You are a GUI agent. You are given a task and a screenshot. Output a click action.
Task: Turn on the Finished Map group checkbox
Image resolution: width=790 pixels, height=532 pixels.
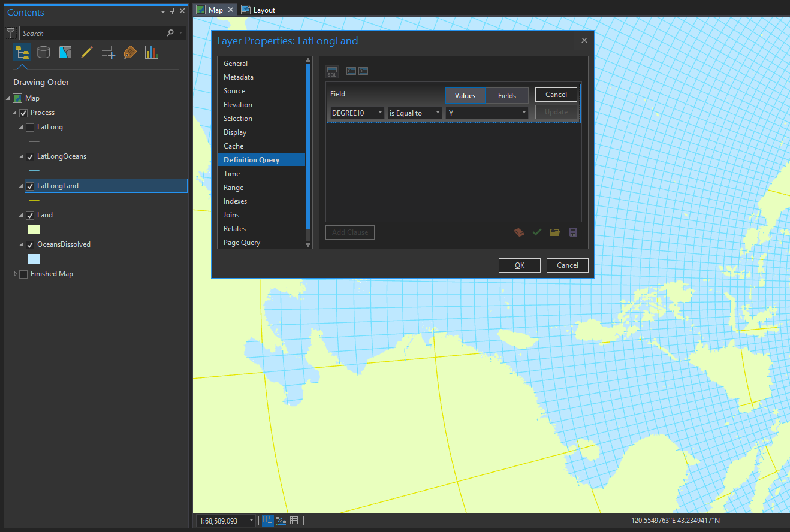click(x=23, y=274)
